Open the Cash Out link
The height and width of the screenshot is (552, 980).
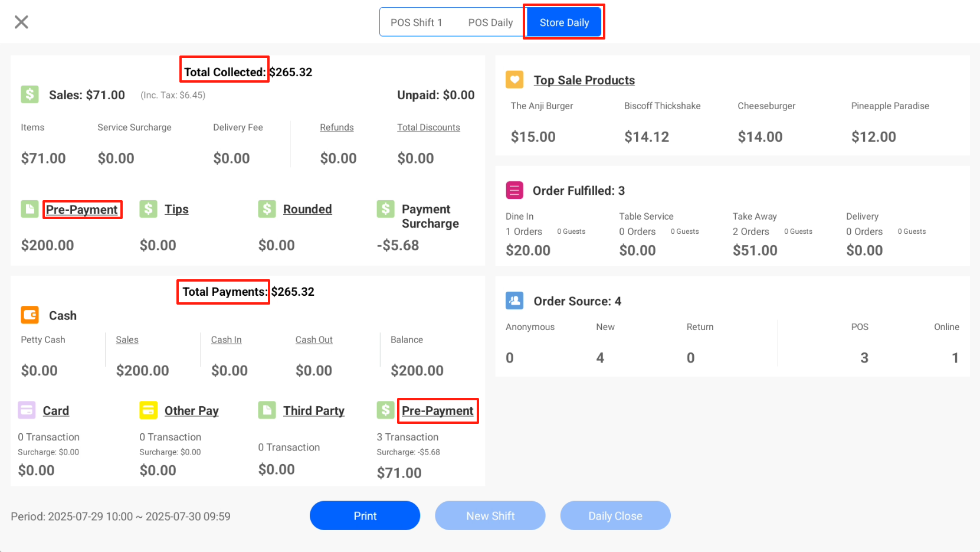click(314, 340)
